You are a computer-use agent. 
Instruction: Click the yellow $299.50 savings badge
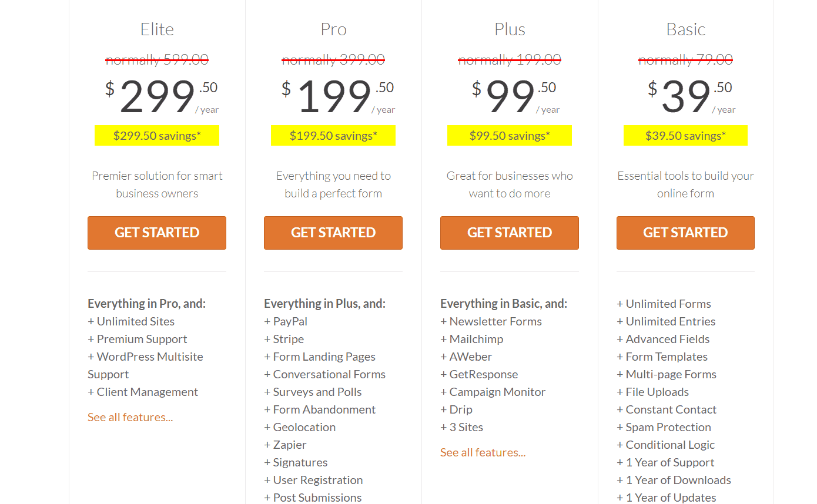[x=157, y=136]
